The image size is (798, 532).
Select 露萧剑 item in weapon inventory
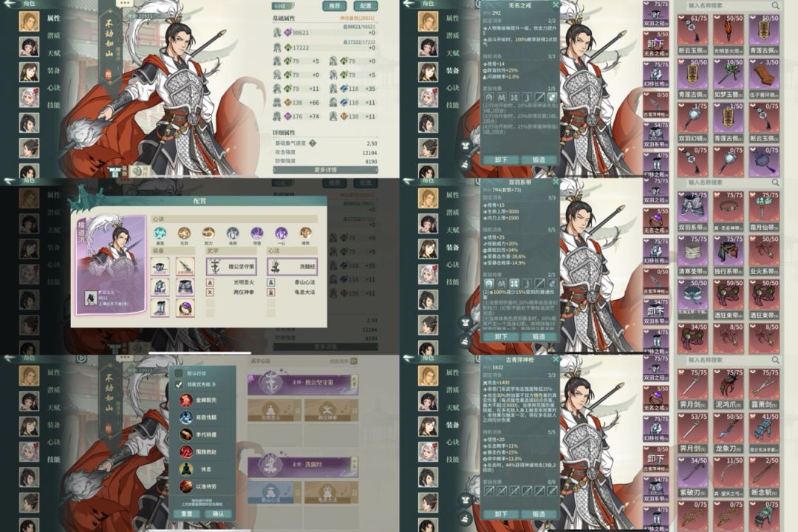pyautogui.click(x=764, y=389)
